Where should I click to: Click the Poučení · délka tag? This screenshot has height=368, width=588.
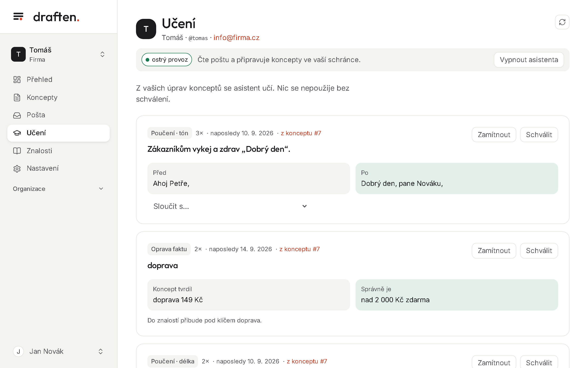(x=172, y=361)
